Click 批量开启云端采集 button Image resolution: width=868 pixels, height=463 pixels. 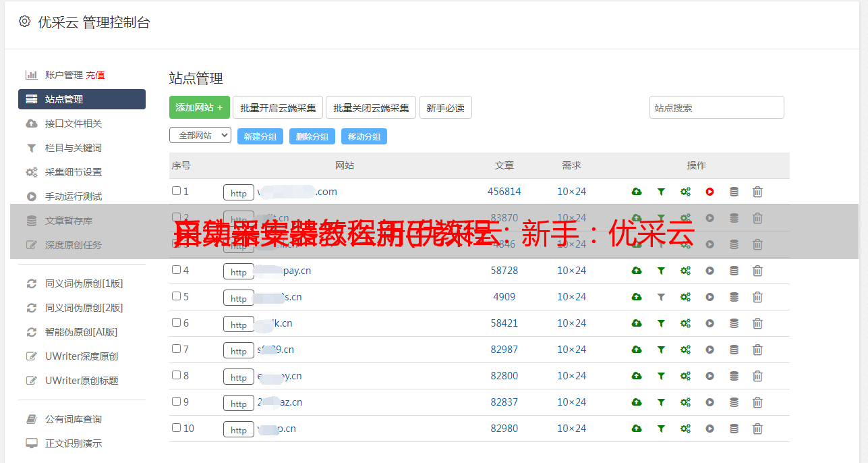click(279, 107)
